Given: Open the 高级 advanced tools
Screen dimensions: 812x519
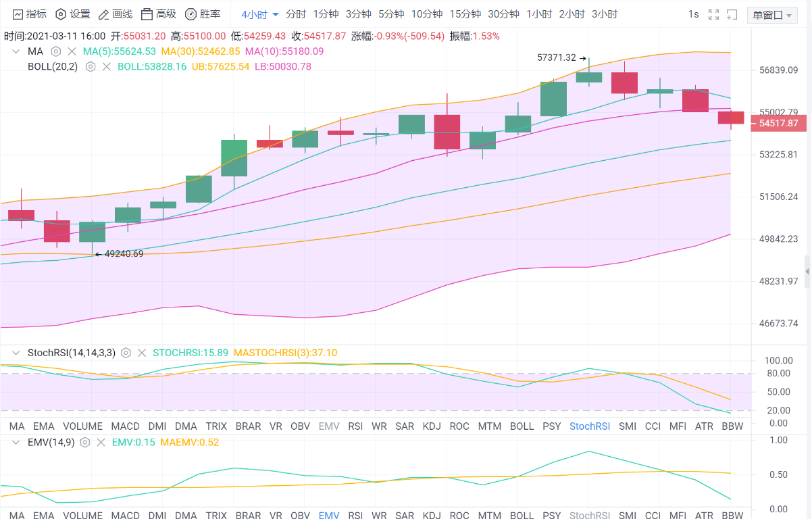Looking at the screenshot, I should click(x=158, y=14).
